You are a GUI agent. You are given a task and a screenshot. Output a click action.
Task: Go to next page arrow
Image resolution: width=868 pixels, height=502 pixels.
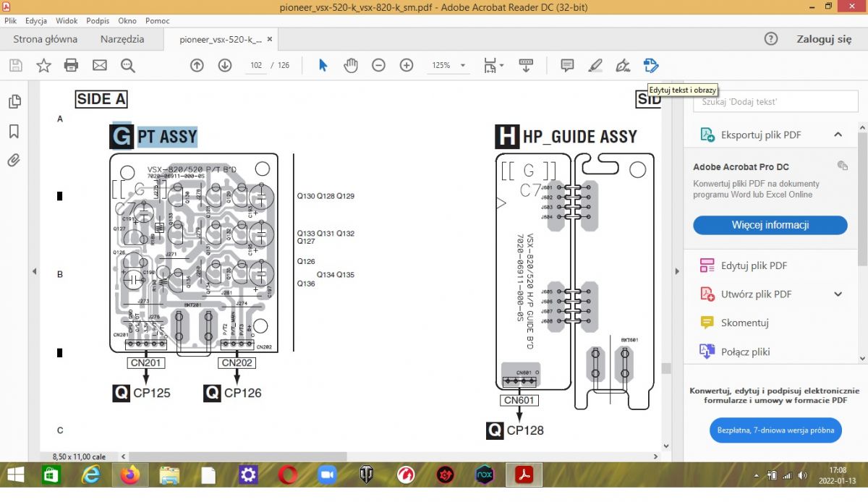225,65
